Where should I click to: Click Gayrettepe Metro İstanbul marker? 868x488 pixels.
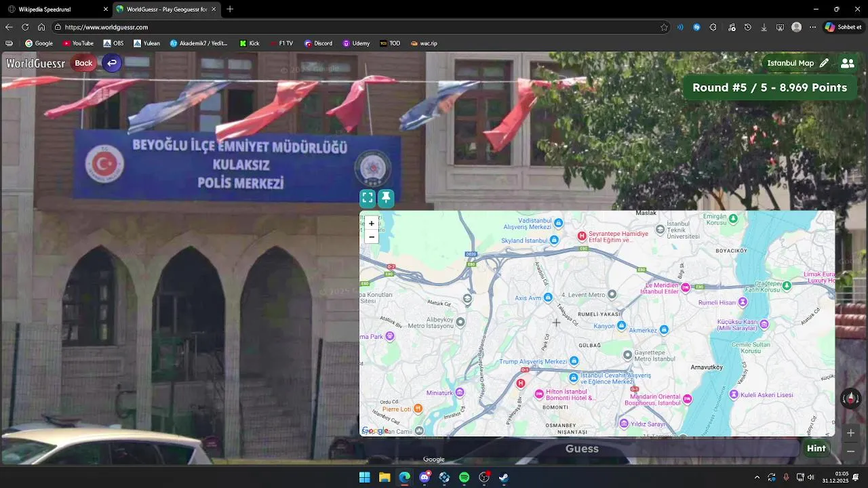click(628, 354)
